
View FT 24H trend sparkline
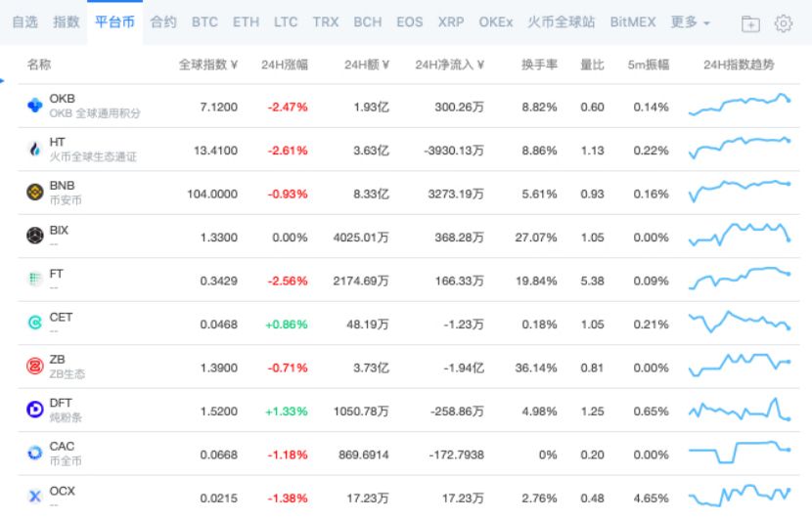click(x=740, y=279)
